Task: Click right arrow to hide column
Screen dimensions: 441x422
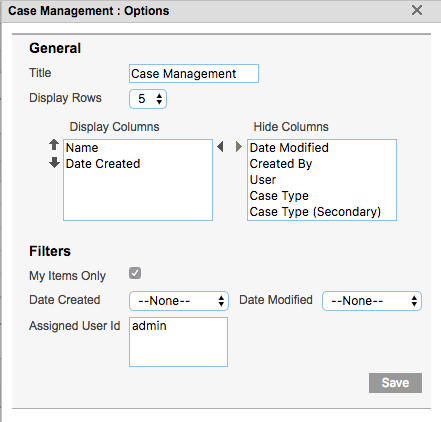Action: click(x=238, y=146)
